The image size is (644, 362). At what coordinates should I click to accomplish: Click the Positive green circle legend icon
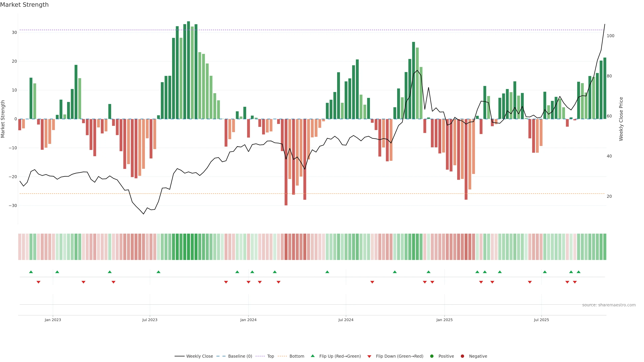[432, 356]
